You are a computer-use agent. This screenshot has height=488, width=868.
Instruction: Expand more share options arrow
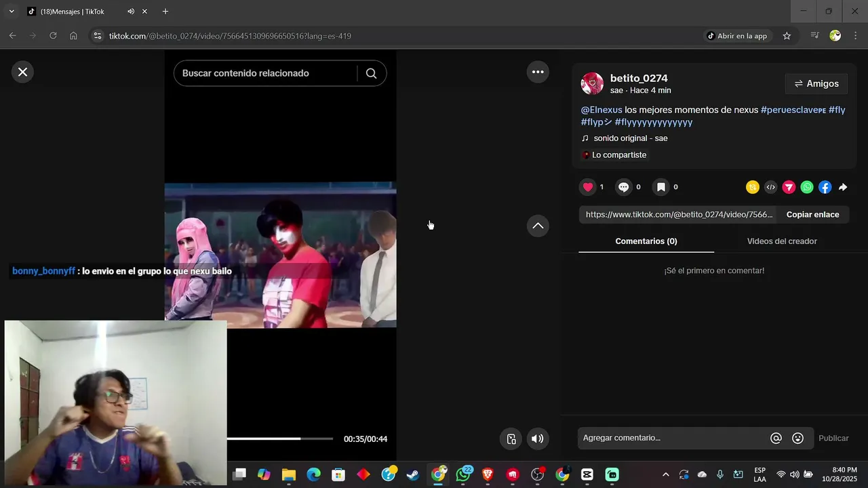(843, 188)
